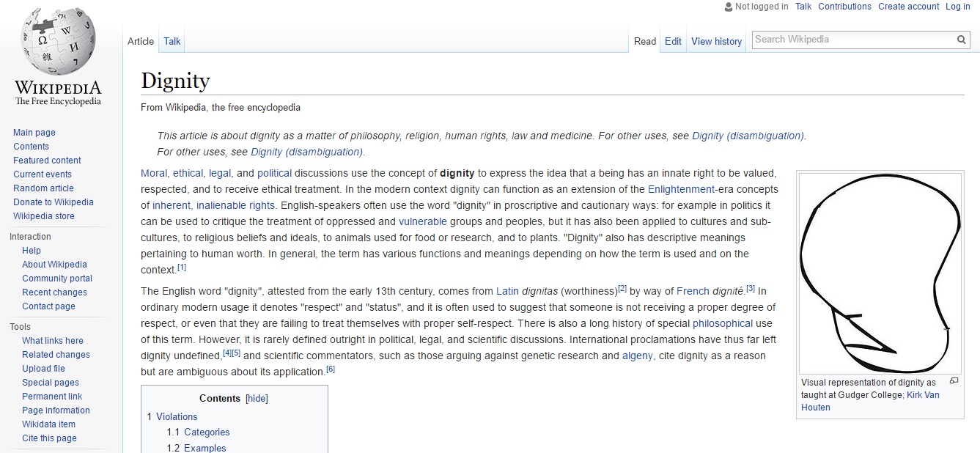Click the not logged in user icon
Viewport: 980px width, 453px height.
(728, 7)
